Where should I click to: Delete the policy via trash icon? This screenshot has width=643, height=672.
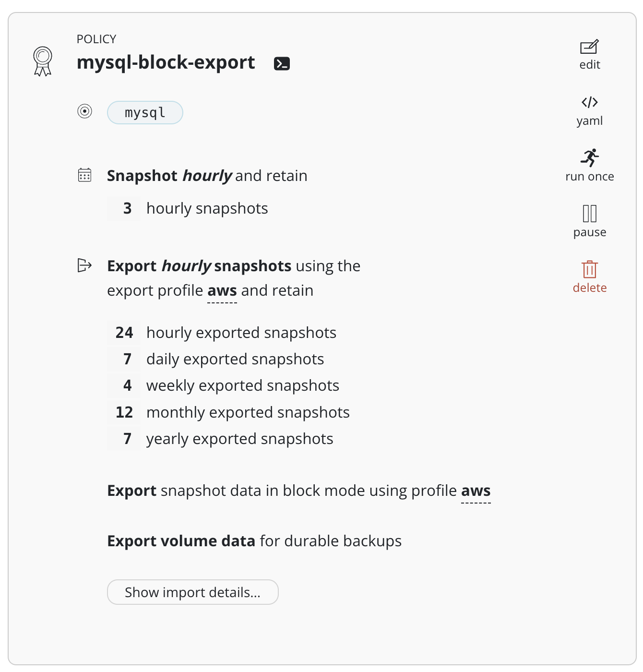(589, 269)
